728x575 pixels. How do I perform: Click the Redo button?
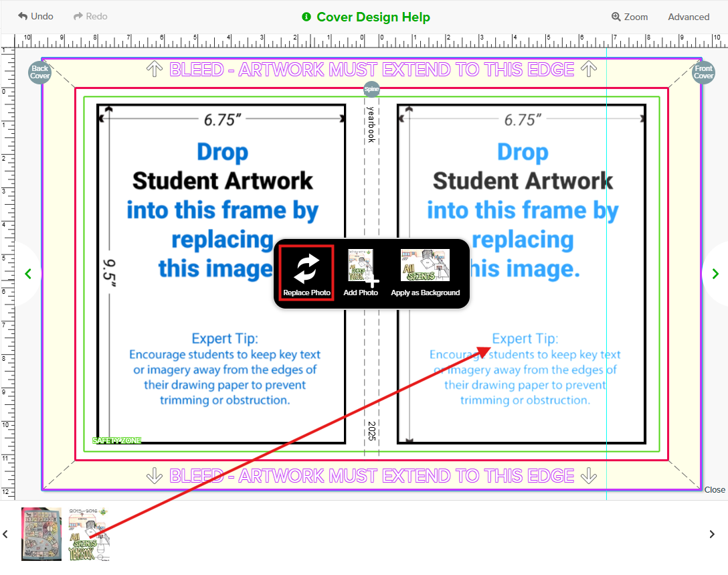click(90, 16)
